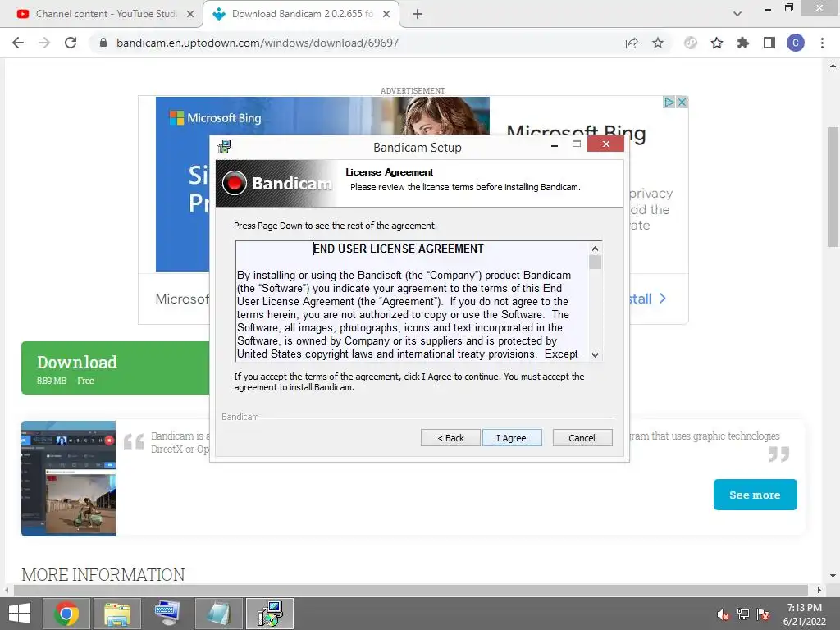Click the Microsoft Bing ad banner logo

(216, 118)
